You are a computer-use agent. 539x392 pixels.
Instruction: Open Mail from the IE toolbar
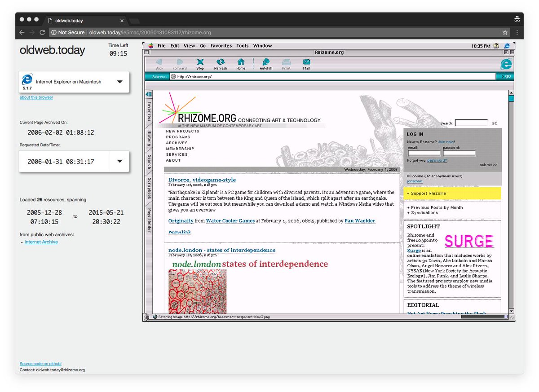point(306,62)
